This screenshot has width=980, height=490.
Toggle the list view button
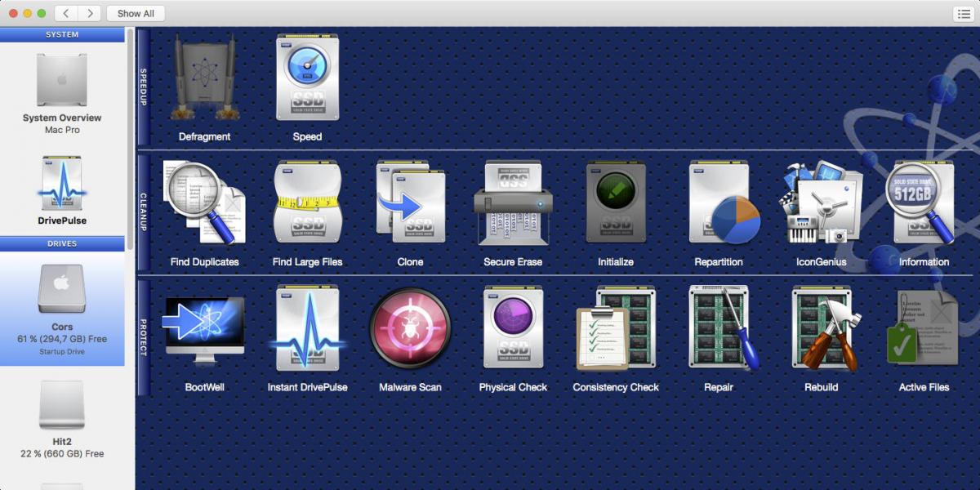[964, 13]
